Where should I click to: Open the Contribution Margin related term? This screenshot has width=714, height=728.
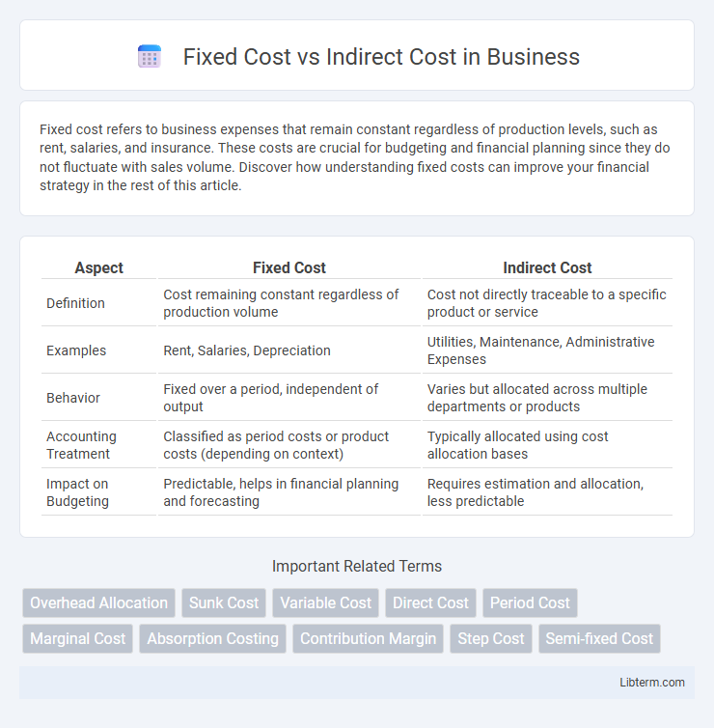368,638
